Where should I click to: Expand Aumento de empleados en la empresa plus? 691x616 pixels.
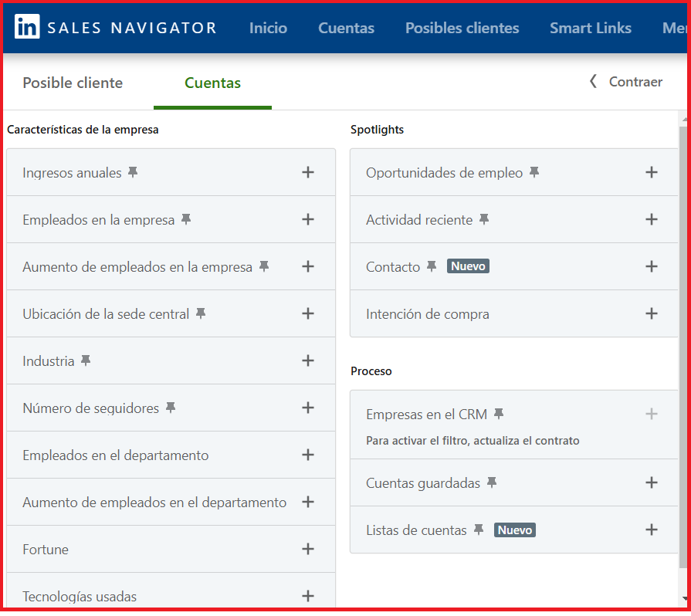(308, 266)
